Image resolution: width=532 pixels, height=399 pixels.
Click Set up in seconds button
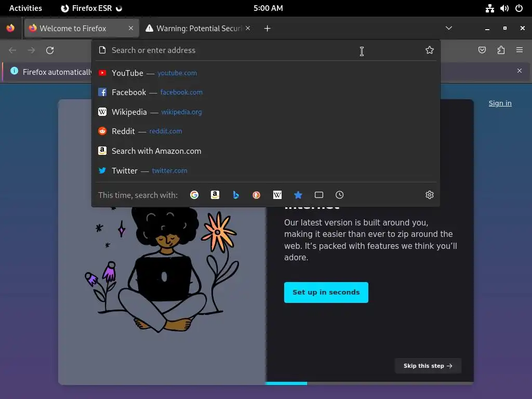point(326,292)
